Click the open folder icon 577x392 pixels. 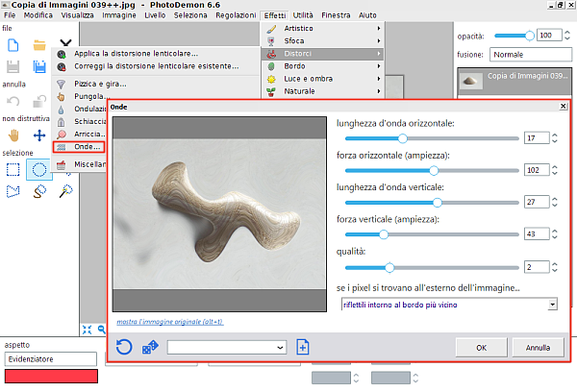[39, 44]
